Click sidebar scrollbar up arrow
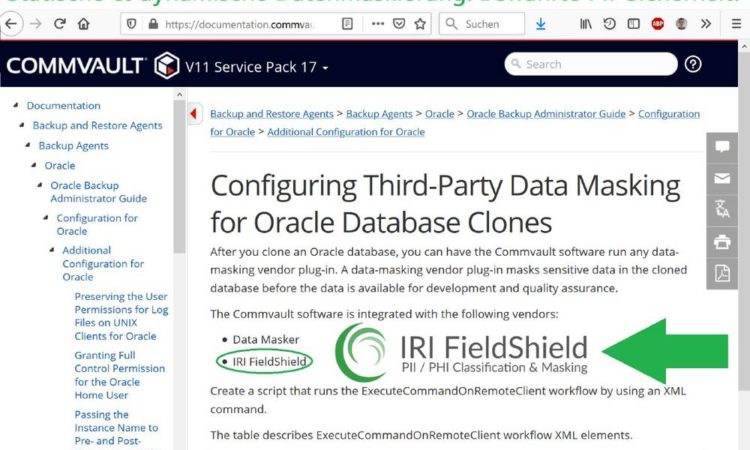This screenshot has width=750, height=450. pyautogui.click(x=179, y=95)
